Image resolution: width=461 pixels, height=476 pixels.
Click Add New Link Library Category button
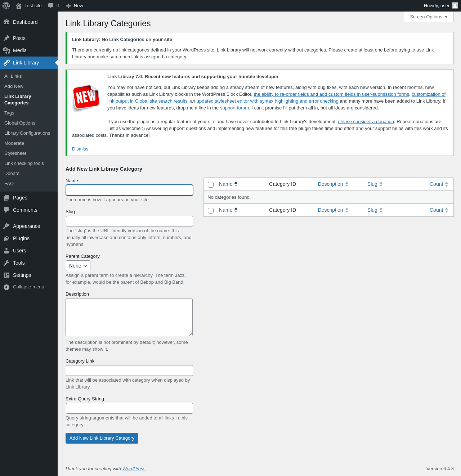pos(102,438)
